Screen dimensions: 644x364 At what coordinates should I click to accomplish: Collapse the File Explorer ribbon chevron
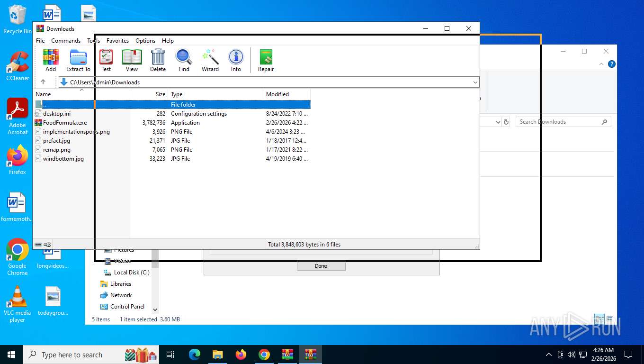tap(601, 64)
